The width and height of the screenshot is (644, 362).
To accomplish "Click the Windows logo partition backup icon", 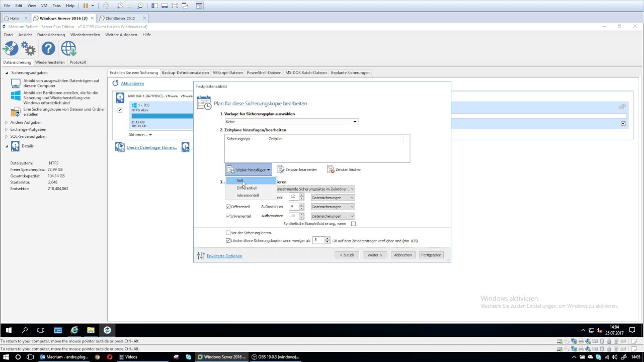I will click(x=16, y=95).
